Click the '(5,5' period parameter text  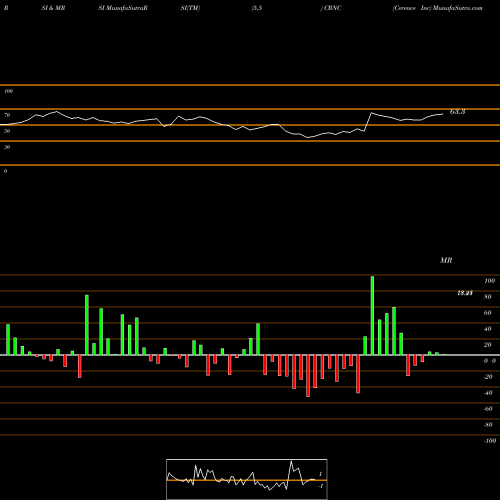click(257, 8)
